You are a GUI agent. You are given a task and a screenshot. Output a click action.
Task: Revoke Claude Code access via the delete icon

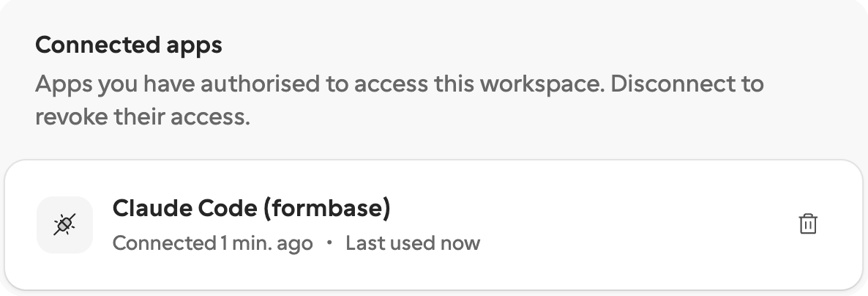(x=808, y=224)
